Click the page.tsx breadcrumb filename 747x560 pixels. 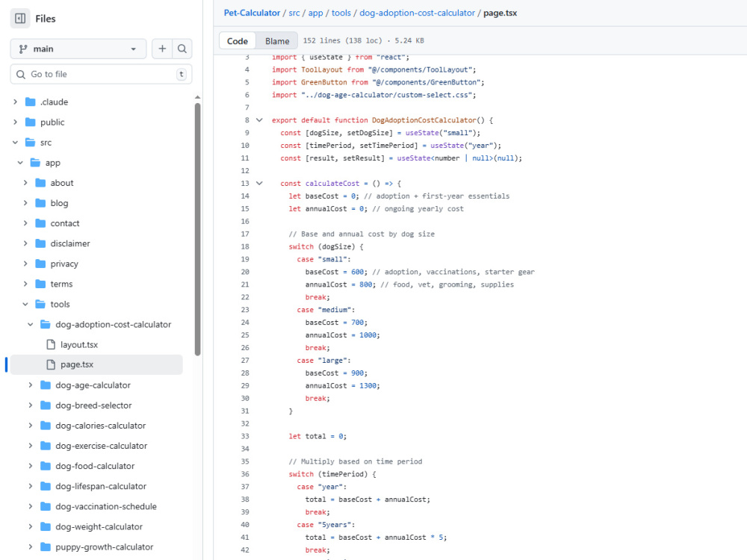coord(500,13)
